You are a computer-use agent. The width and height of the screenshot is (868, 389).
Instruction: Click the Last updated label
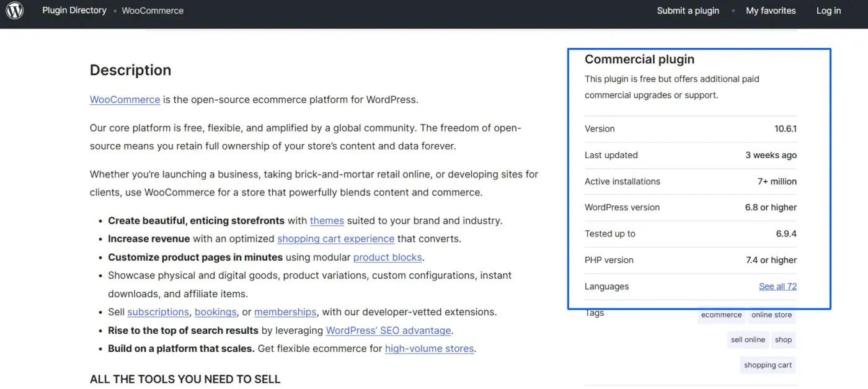pyautogui.click(x=611, y=155)
